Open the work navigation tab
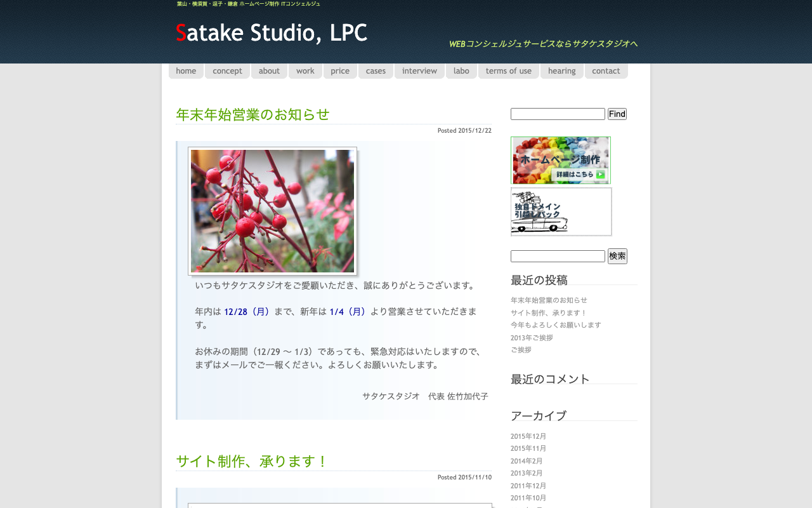 click(305, 71)
